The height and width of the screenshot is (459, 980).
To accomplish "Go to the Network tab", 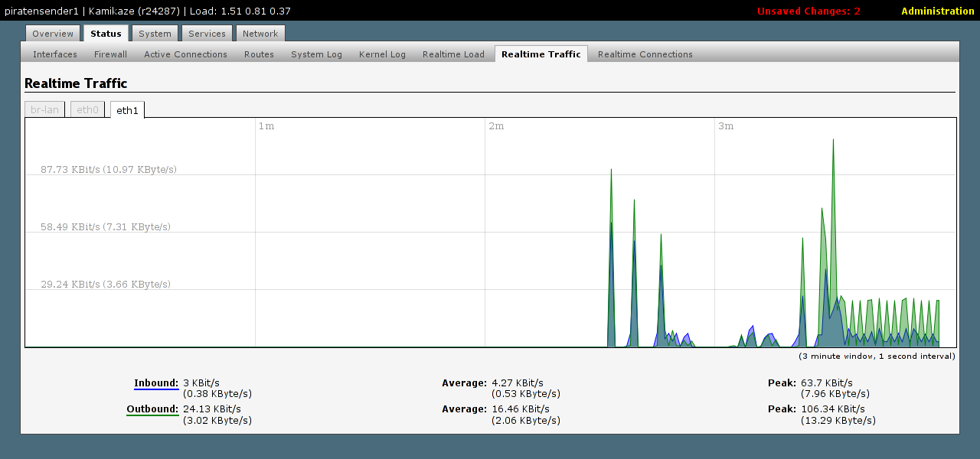I will tap(260, 34).
